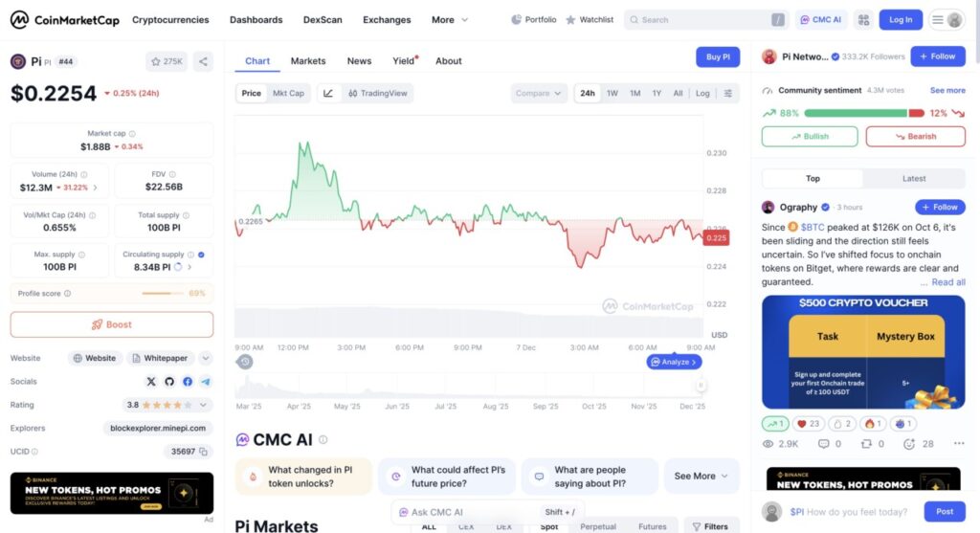
Task: Open the Pi Telegram social link
Action: [x=205, y=382]
